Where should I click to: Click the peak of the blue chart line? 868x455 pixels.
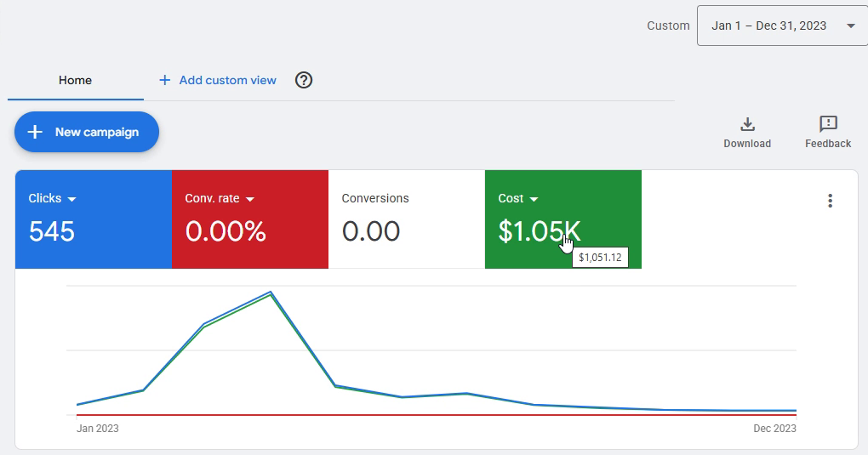pos(270,292)
